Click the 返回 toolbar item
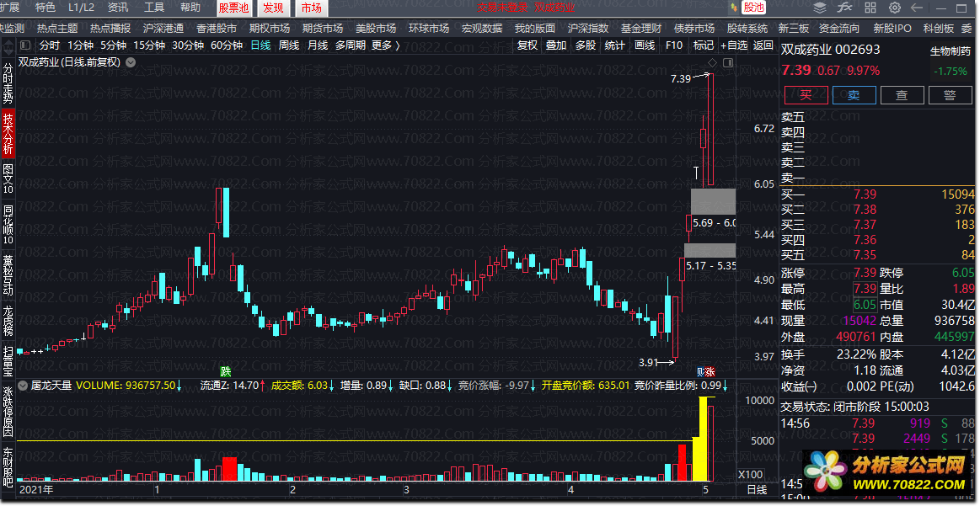 coord(763,45)
